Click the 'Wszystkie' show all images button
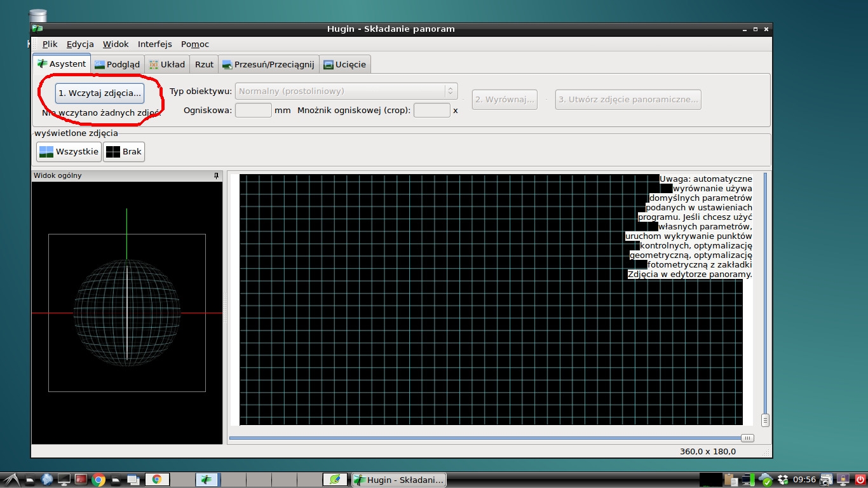The width and height of the screenshot is (868, 488). click(69, 152)
